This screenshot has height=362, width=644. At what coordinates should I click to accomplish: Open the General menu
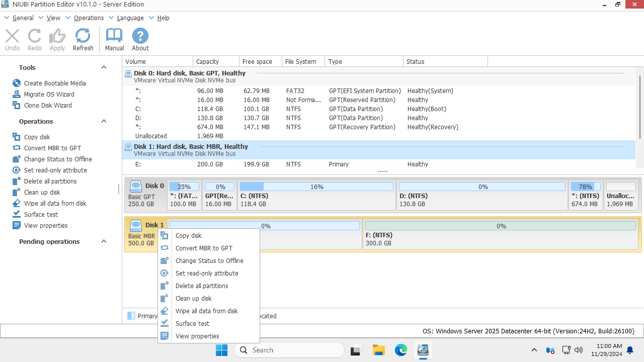23,18
